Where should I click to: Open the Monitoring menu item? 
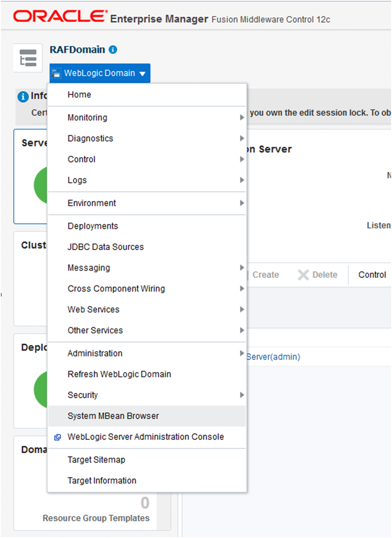(147, 118)
